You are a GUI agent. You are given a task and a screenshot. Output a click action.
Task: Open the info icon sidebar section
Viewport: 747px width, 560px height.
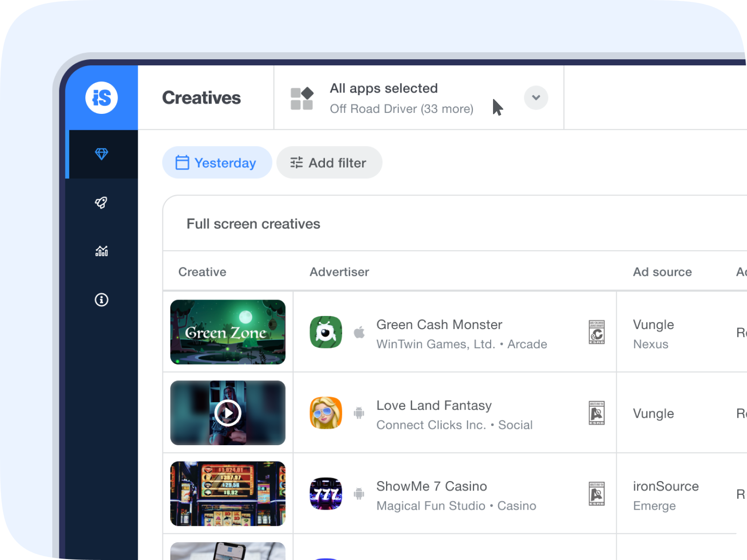pyautogui.click(x=101, y=300)
